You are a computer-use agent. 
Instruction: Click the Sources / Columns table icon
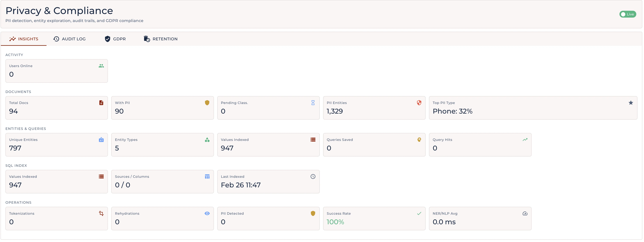[207, 177]
